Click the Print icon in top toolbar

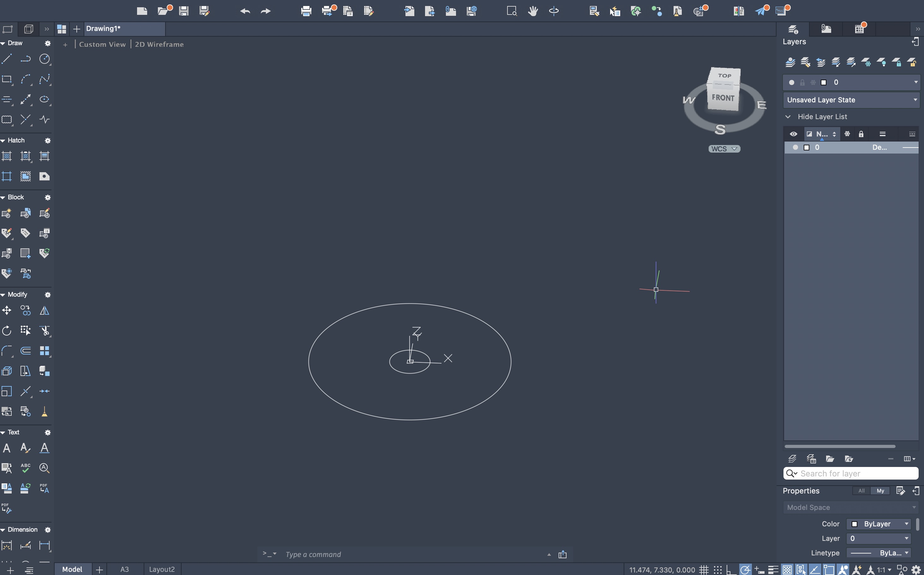(x=306, y=11)
